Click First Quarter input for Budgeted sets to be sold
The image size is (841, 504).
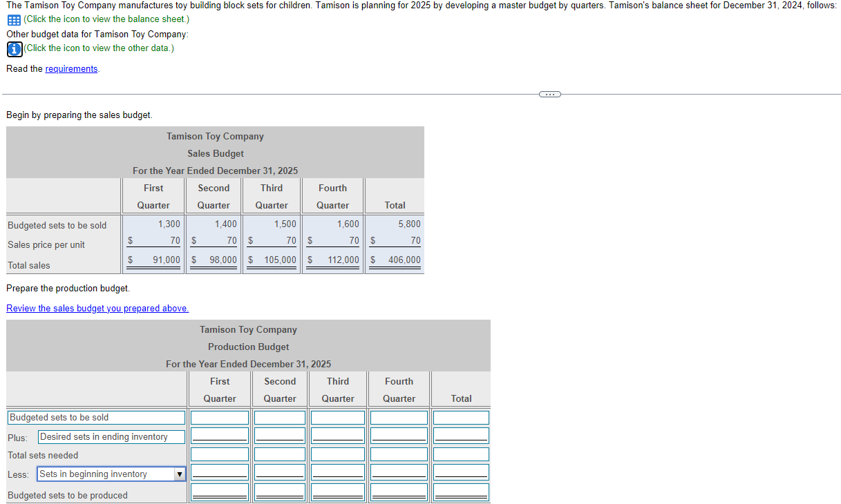point(220,418)
